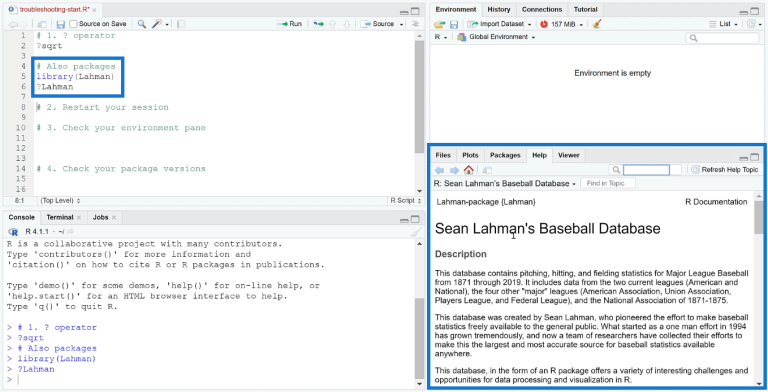Click the re-run previous code icon
This screenshot has width=768, height=392.
coord(318,24)
